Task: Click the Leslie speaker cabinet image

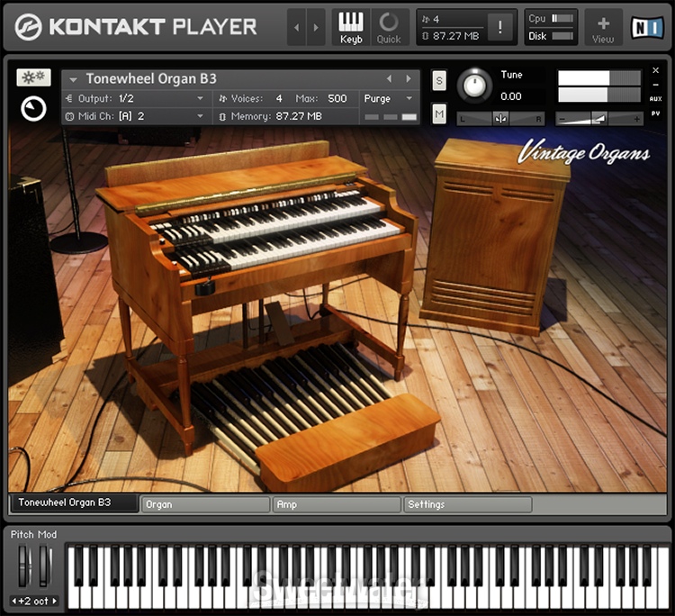Action: click(495, 236)
